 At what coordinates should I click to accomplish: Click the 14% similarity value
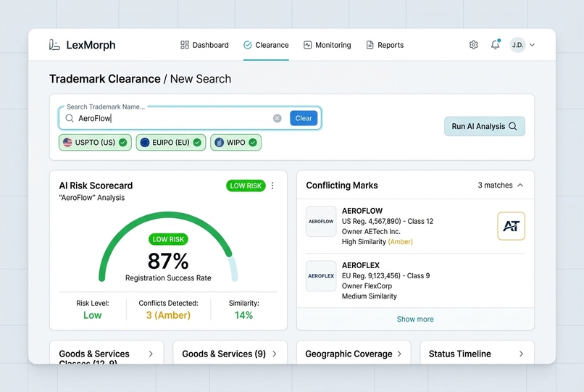pyautogui.click(x=243, y=315)
